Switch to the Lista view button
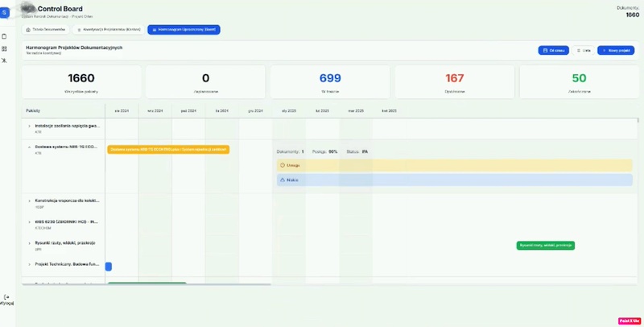644x327 pixels. pyautogui.click(x=583, y=50)
